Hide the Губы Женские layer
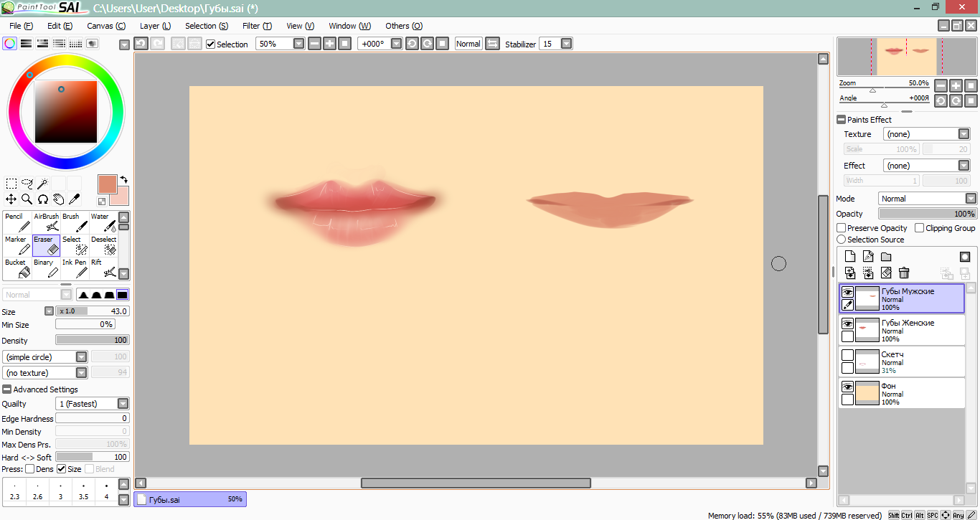Image resolution: width=980 pixels, height=520 pixels. 847,324
